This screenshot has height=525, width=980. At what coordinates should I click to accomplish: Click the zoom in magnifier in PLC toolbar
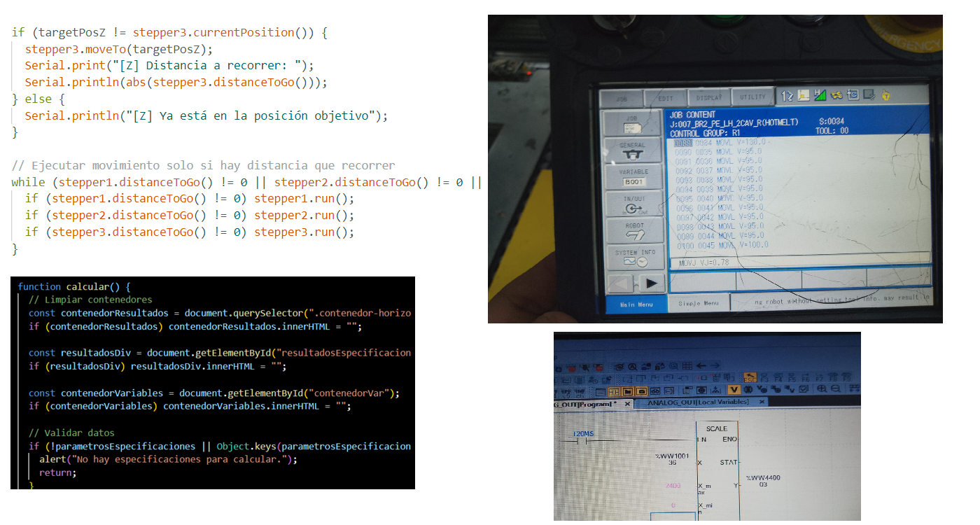pos(821,389)
